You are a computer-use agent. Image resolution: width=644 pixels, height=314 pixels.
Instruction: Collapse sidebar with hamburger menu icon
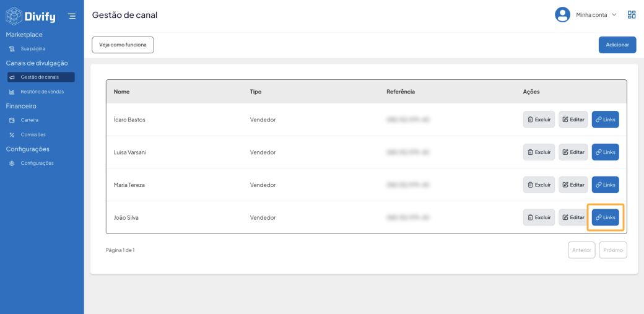tap(72, 16)
